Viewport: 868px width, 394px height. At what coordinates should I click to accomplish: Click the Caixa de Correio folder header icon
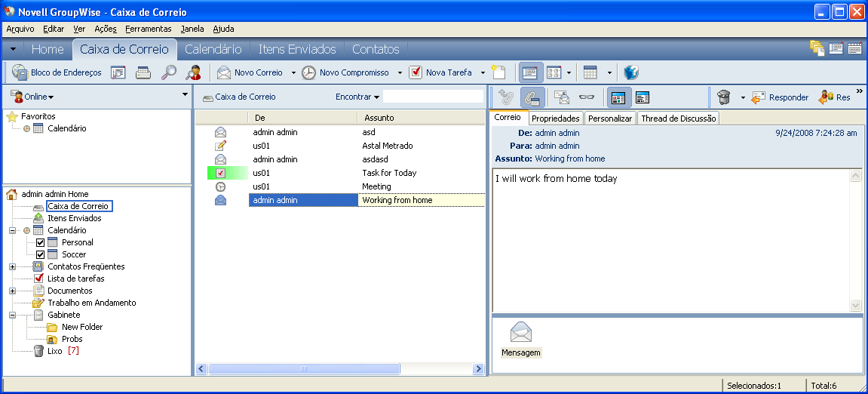pos(208,97)
